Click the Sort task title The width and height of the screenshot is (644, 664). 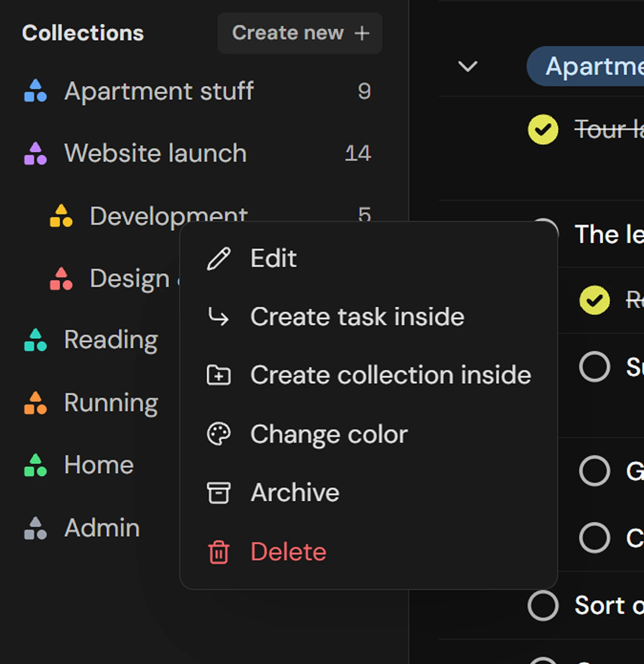[609, 605]
